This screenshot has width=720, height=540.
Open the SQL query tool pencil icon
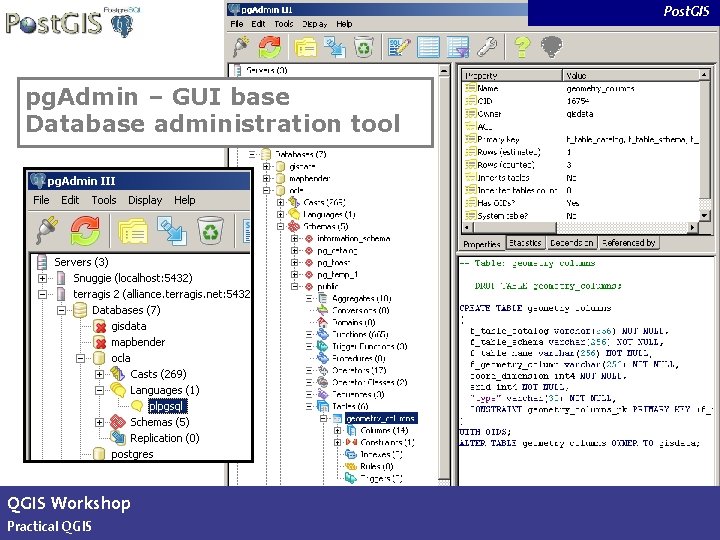399,47
